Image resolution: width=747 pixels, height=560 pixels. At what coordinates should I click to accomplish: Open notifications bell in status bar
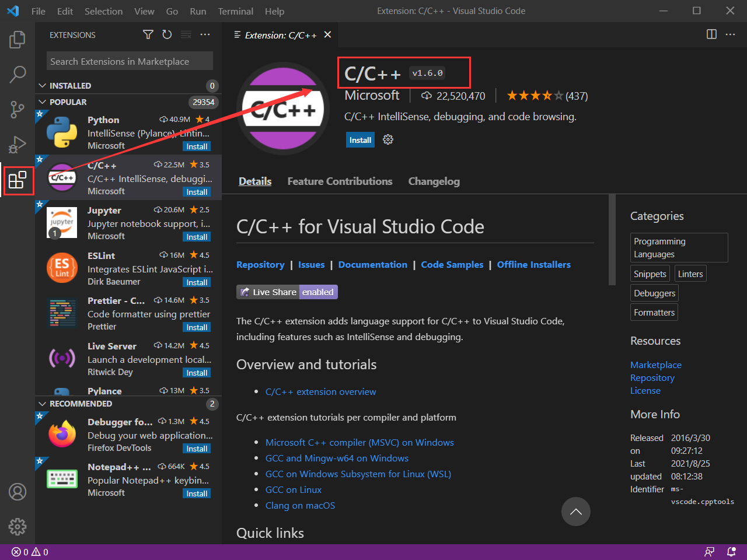click(731, 552)
